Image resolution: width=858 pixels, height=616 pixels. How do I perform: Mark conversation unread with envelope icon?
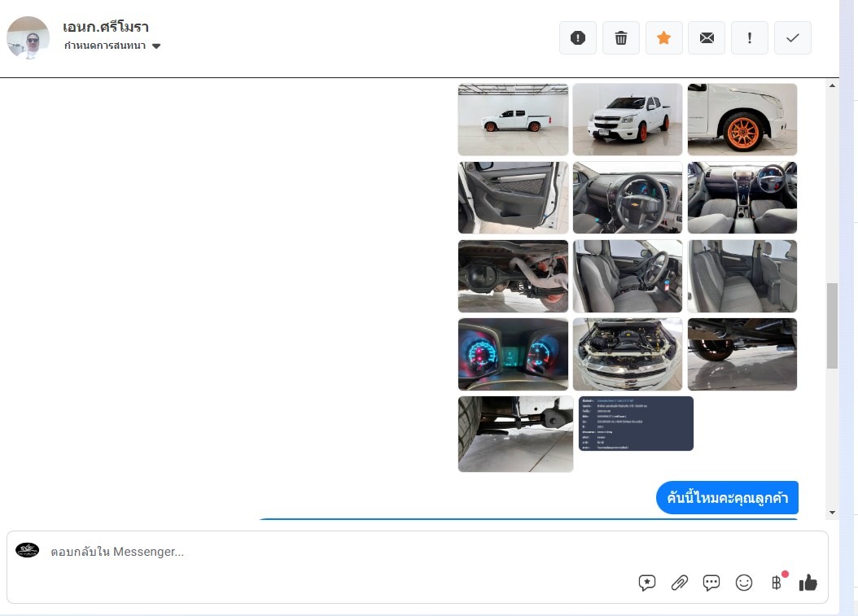coord(707,38)
